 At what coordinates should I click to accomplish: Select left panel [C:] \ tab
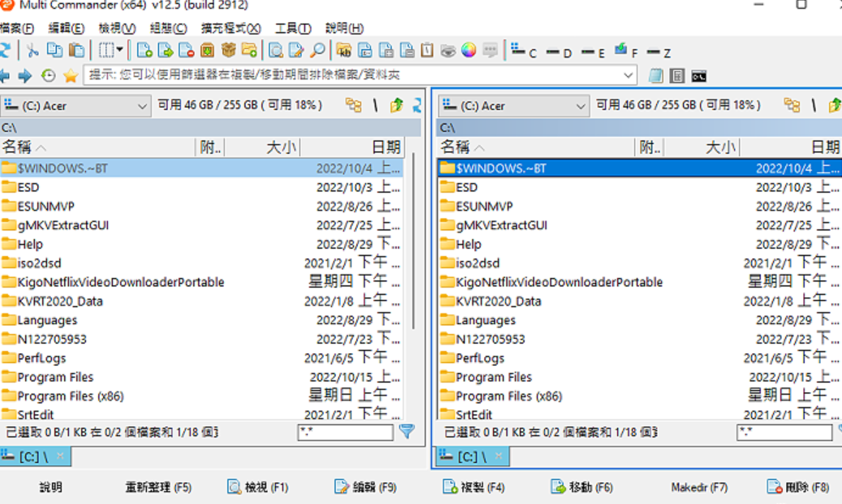pyautogui.click(x=35, y=457)
